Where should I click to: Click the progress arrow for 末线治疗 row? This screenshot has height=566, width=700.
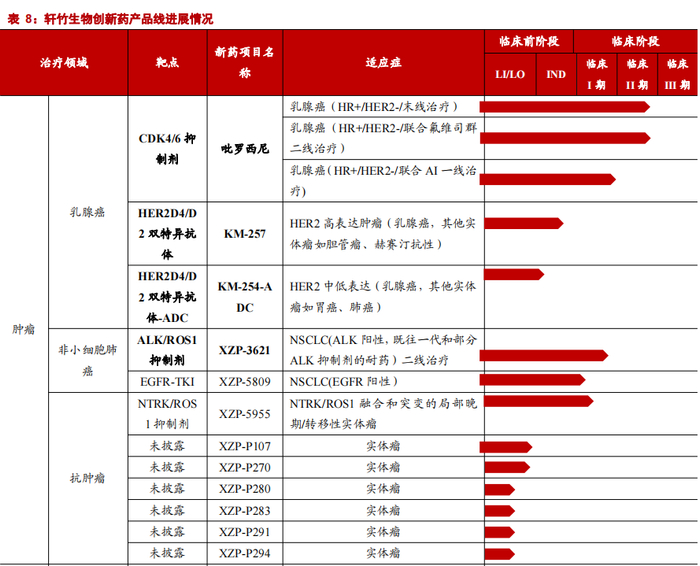[565, 107]
